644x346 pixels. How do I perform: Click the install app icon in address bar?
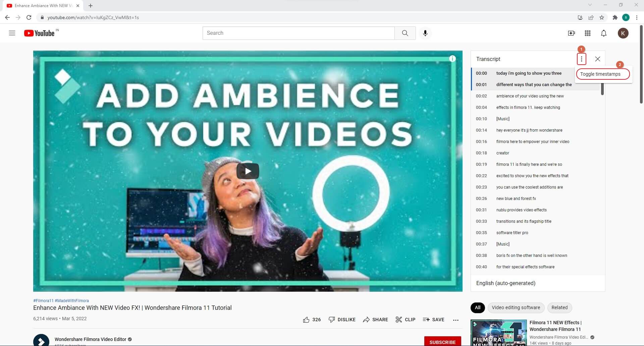click(x=580, y=17)
